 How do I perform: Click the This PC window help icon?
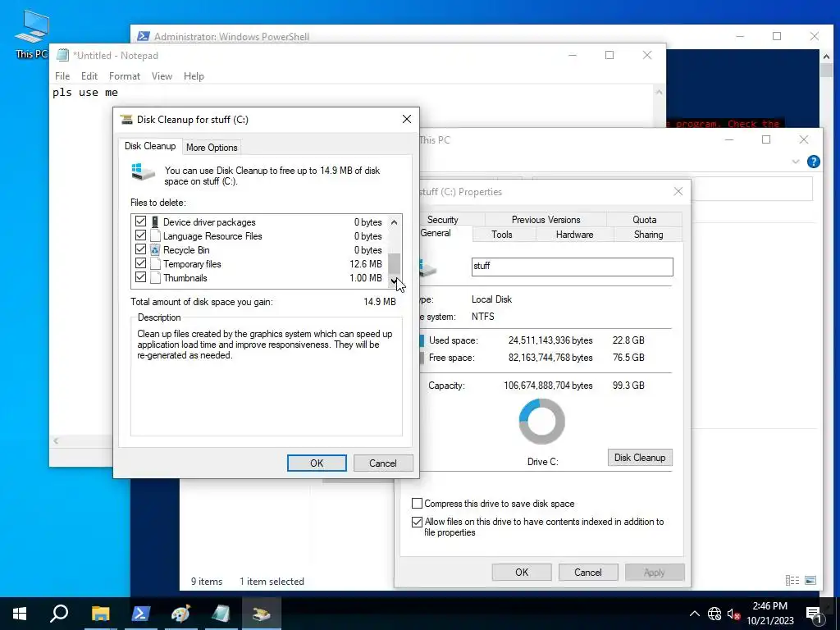pos(813,162)
